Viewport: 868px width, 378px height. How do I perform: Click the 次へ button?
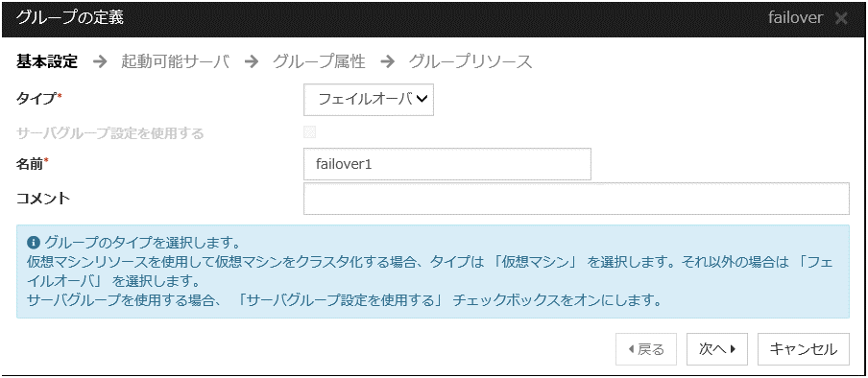click(x=717, y=349)
